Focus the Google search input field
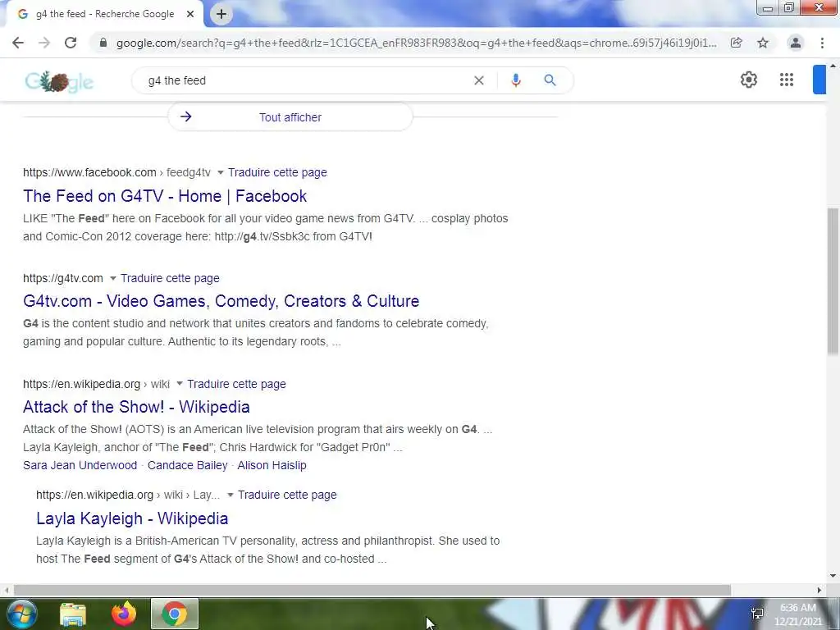Screen dimensions: 840x630 coord(305,80)
